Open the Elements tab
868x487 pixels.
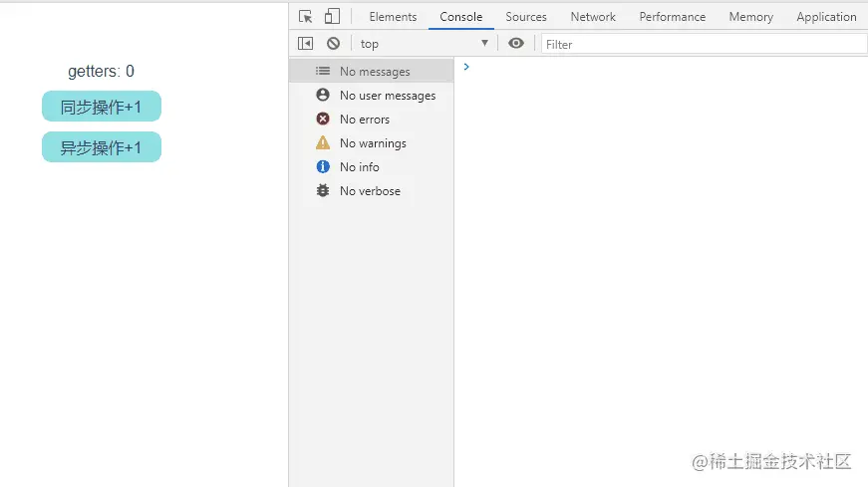click(393, 17)
